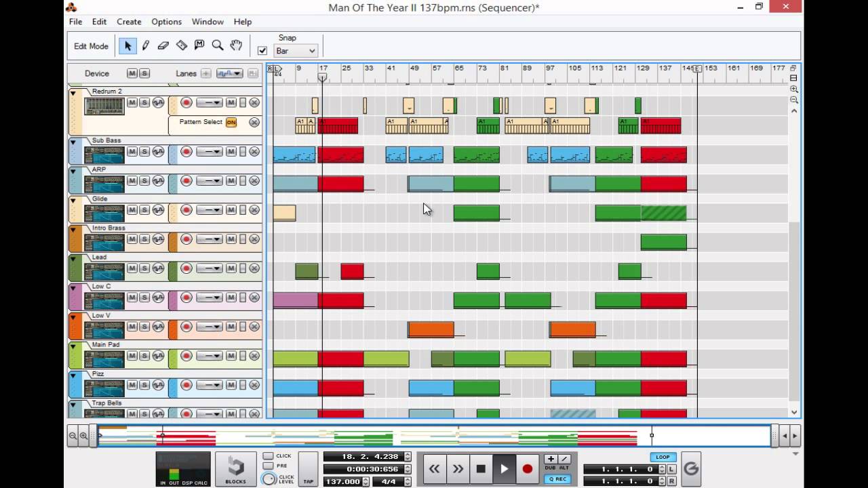Open the Options menu
The height and width of the screenshot is (488, 868).
(x=166, y=22)
